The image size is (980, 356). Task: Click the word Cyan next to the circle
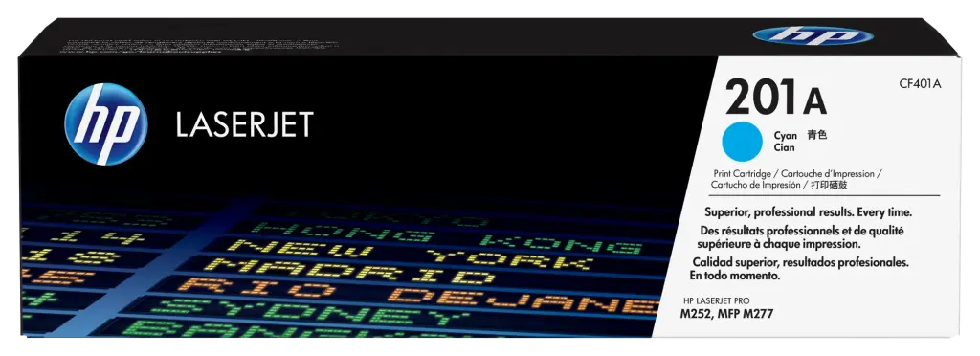pos(786,136)
